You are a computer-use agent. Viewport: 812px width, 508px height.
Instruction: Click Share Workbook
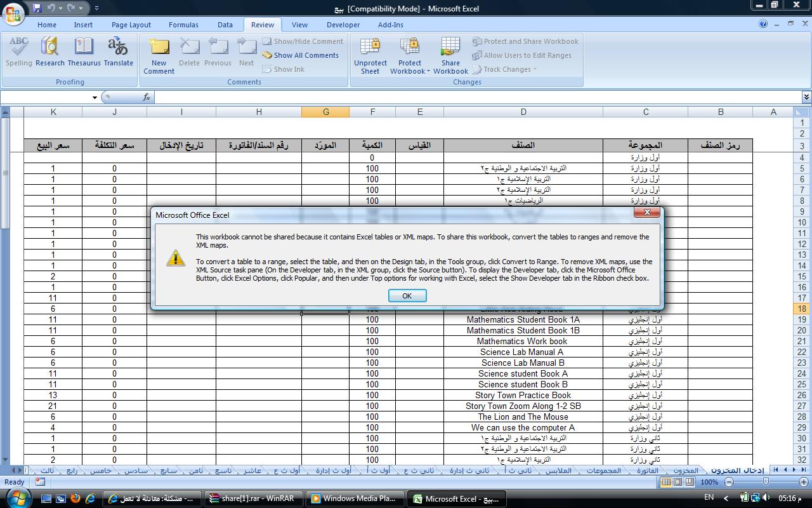pos(450,56)
